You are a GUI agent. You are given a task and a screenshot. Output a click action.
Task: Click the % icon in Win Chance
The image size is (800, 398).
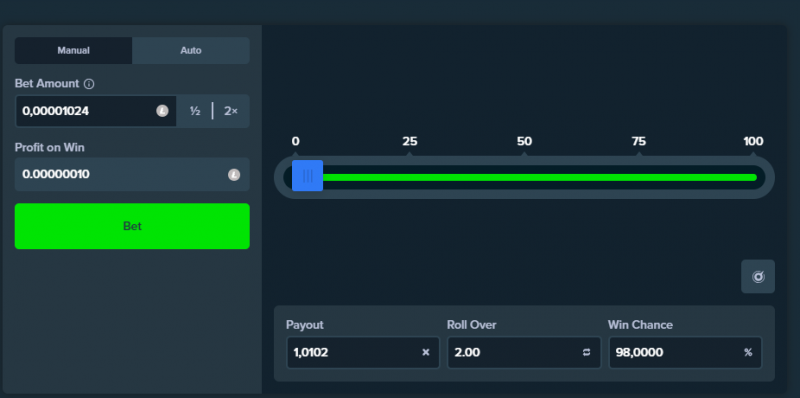click(x=748, y=353)
